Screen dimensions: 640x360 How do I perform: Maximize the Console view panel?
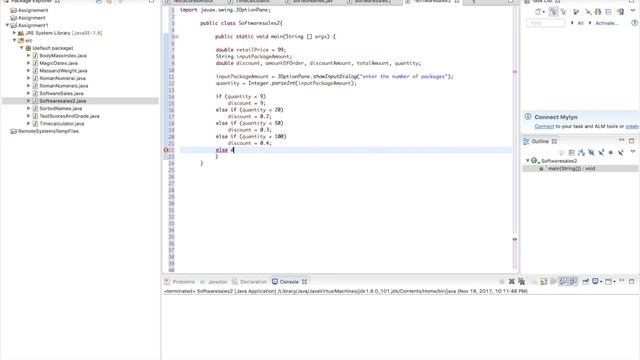631,282
